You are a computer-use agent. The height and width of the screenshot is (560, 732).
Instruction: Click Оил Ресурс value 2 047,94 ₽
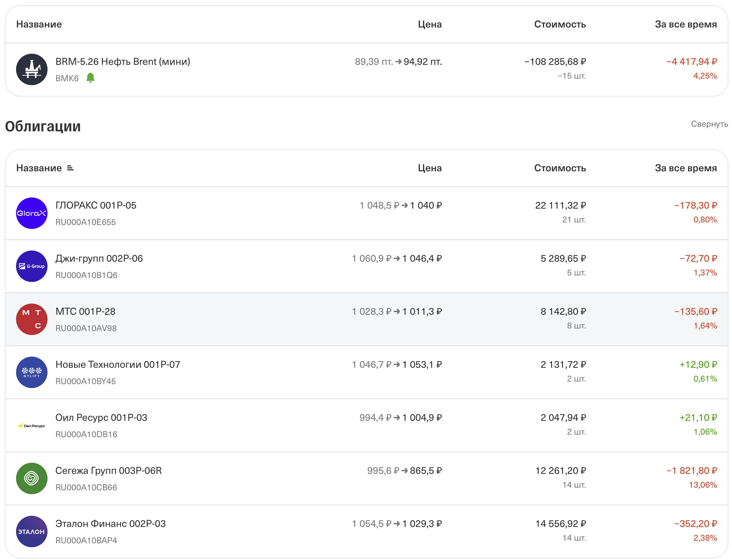click(563, 418)
